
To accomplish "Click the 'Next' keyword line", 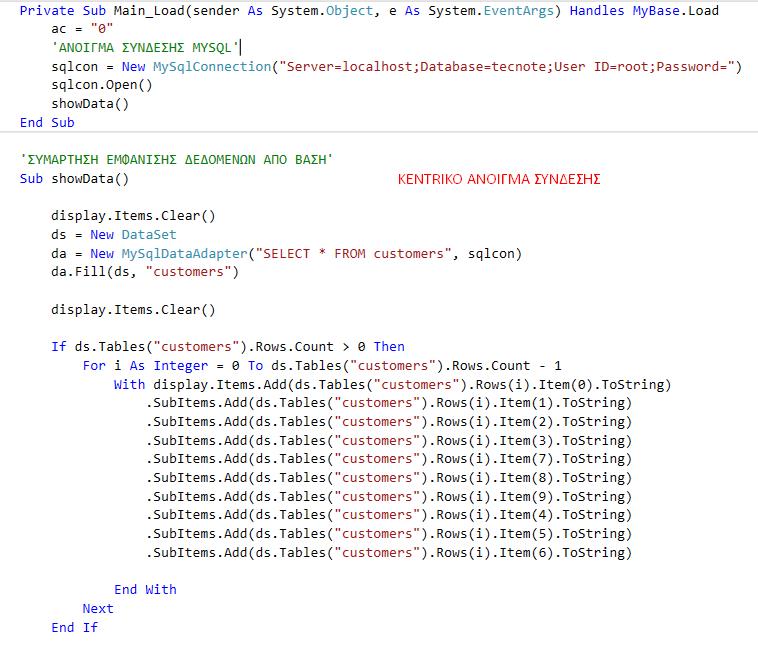I will [98, 609].
